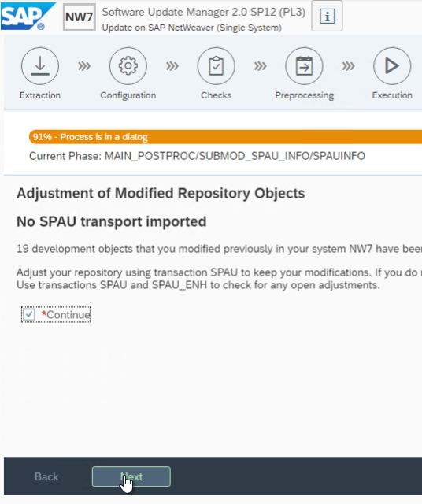Click 'Update on SAP NetWeaver (Single System)' subtitle

(x=191, y=28)
